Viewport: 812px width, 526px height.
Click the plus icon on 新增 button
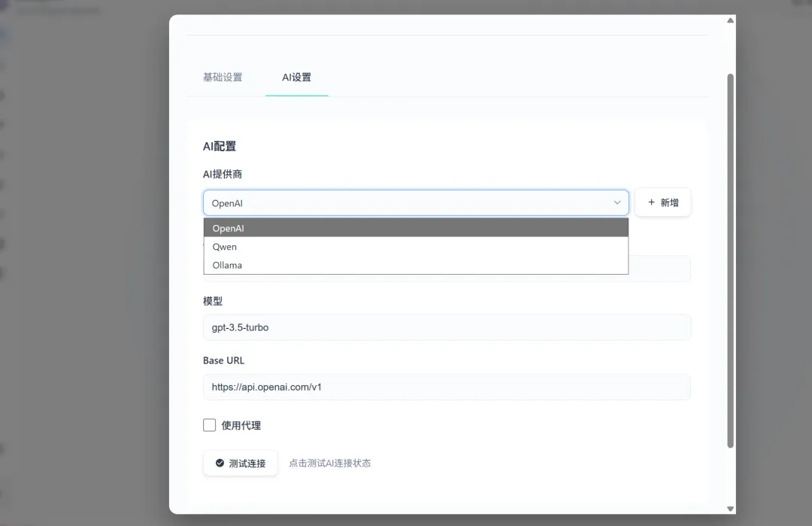pos(651,202)
